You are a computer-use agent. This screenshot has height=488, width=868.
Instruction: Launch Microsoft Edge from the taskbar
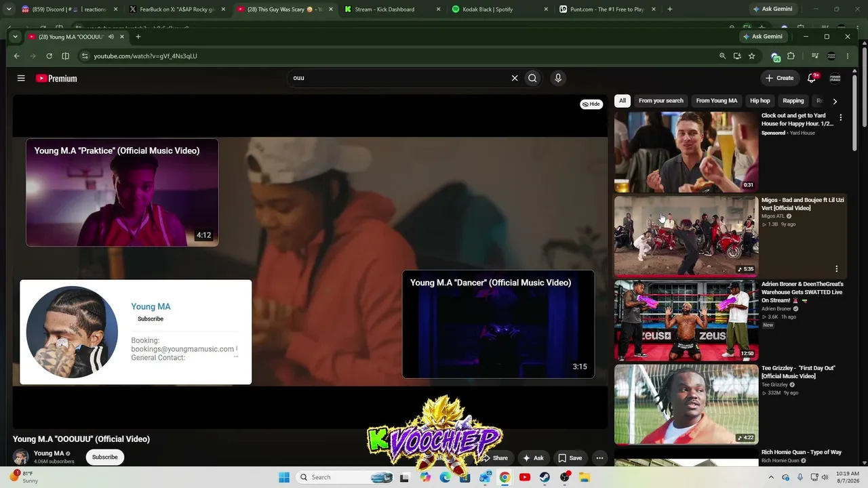445,477
